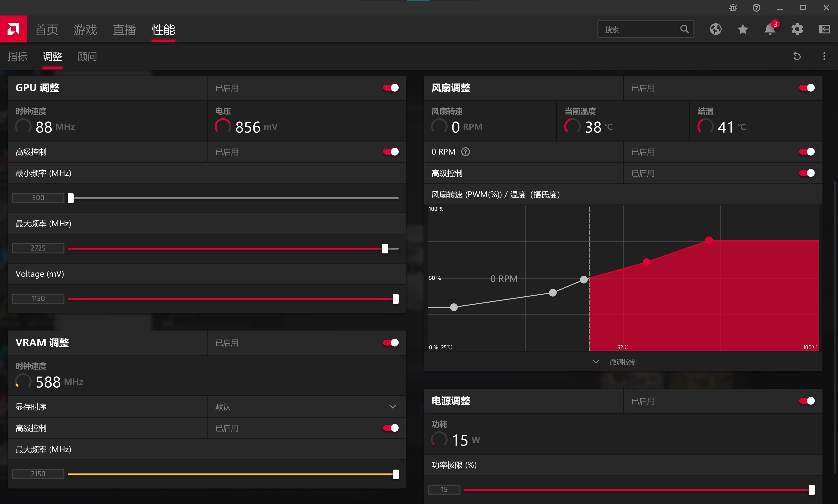
Task: Select the second gray fan curve point
Action: tap(553, 293)
